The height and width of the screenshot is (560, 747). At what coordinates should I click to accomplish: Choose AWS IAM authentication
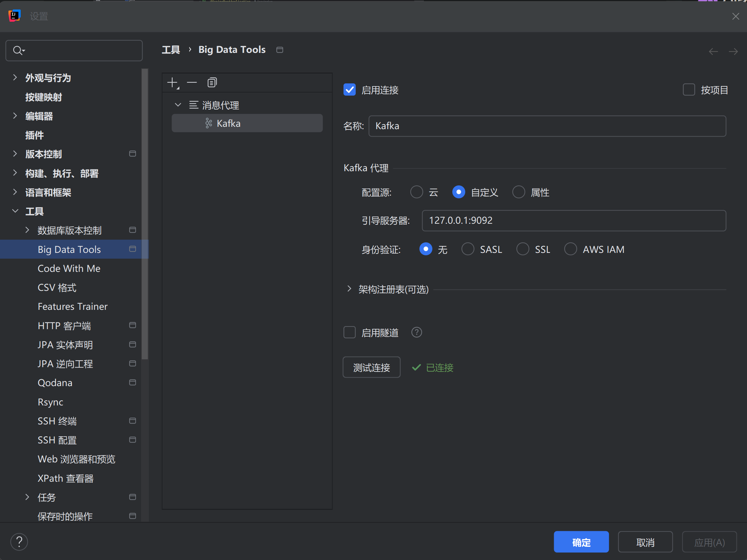click(x=570, y=249)
